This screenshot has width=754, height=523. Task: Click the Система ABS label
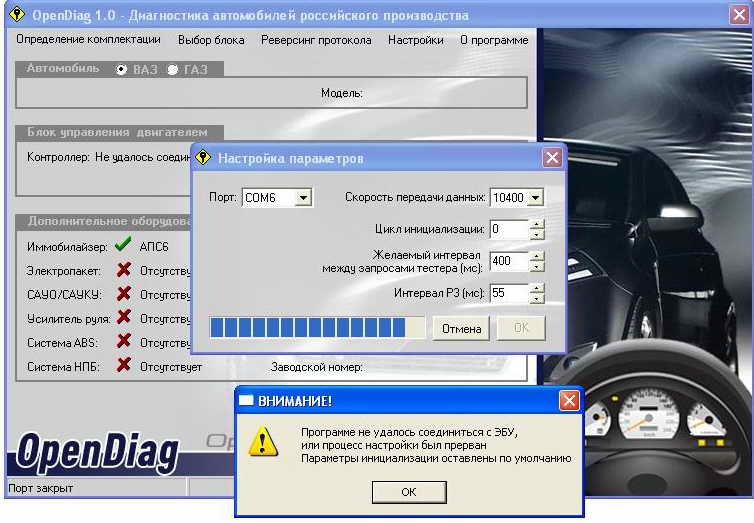point(63,343)
